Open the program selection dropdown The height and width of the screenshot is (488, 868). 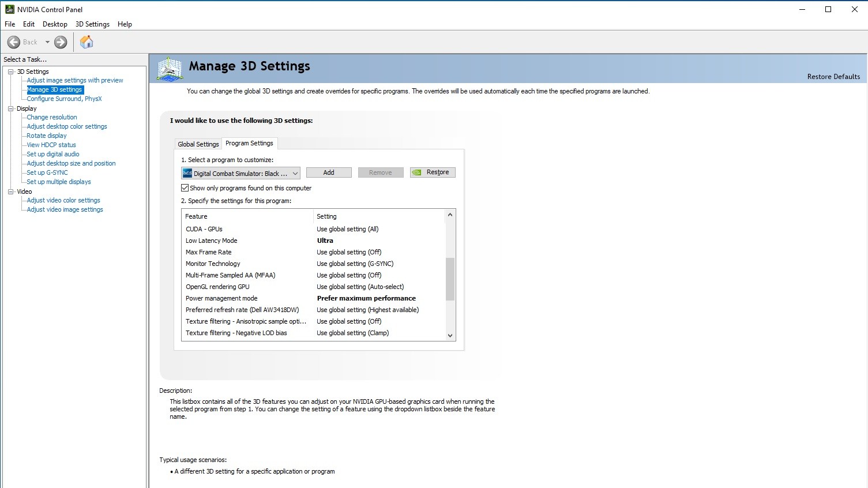[x=241, y=173]
